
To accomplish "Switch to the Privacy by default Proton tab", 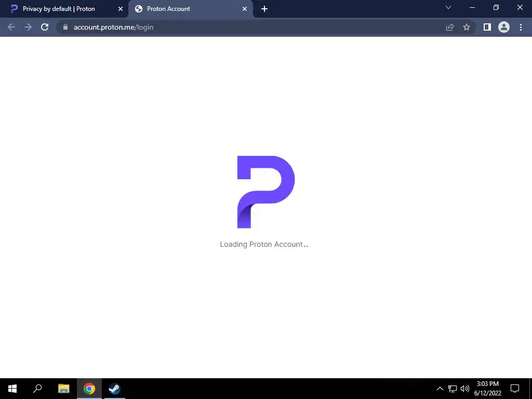I will (64, 9).
